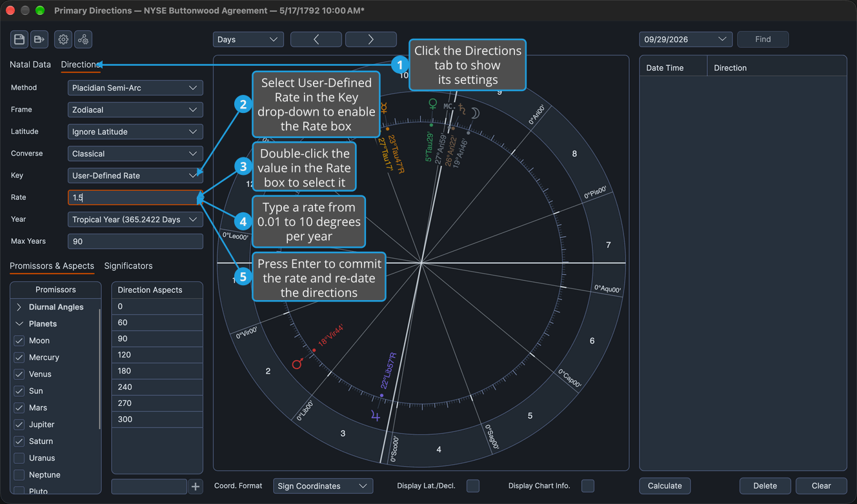Open the Frame dropdown set to Zodiacal

point(136,110)
